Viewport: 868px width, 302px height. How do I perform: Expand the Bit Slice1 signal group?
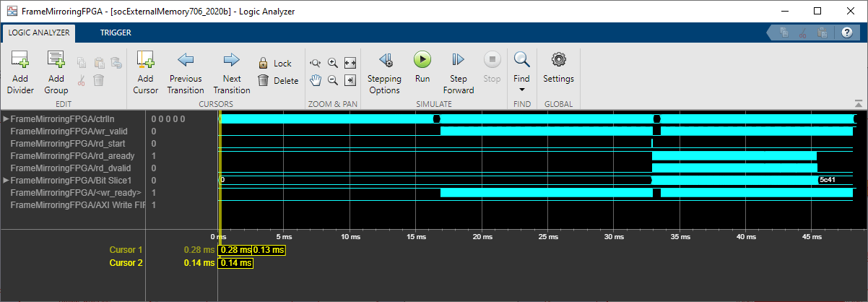[x=6, y=180]
